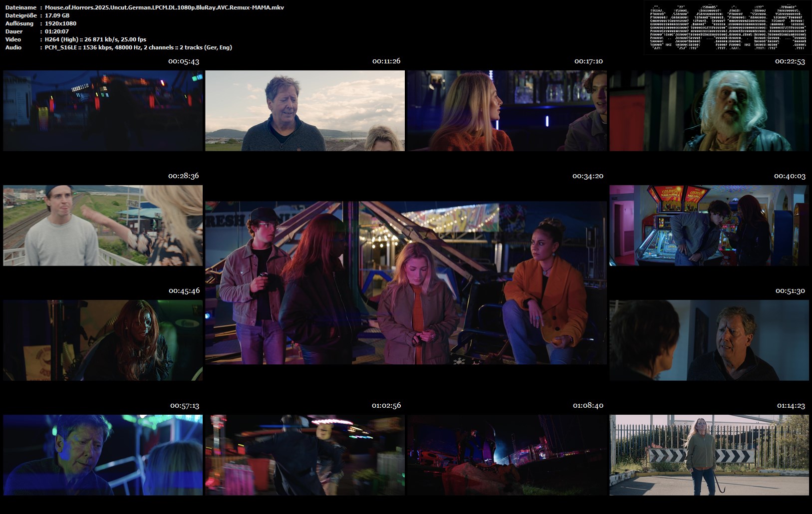Select the file size value 17.09 GB
Viewport: 812px width, 514px height.
57,15
